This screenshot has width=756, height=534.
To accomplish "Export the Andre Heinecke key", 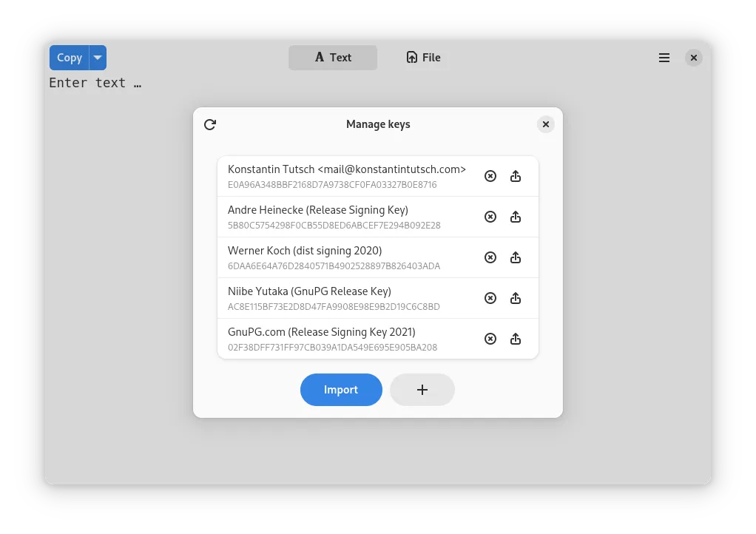I will (516, 217).
